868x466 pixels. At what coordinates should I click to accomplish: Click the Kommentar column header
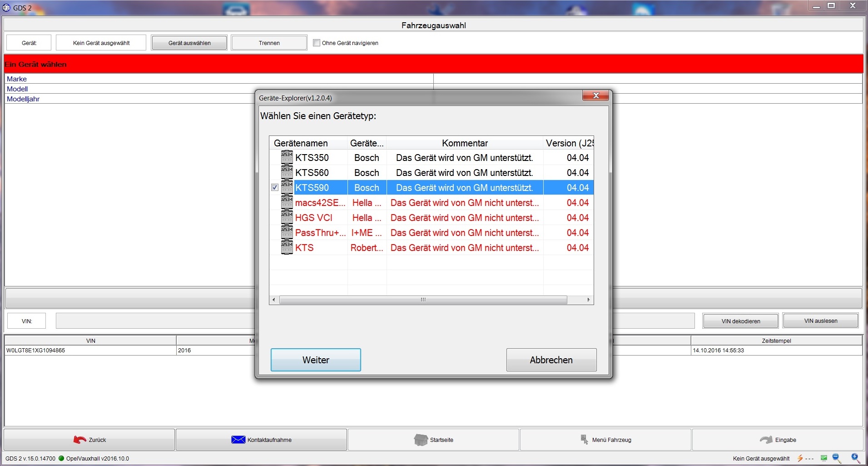465,143
